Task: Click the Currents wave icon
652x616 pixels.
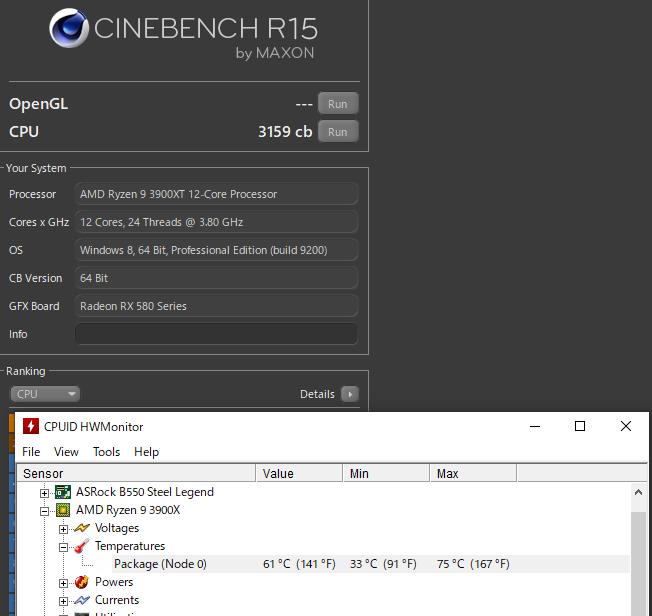Action: point(82,600)
